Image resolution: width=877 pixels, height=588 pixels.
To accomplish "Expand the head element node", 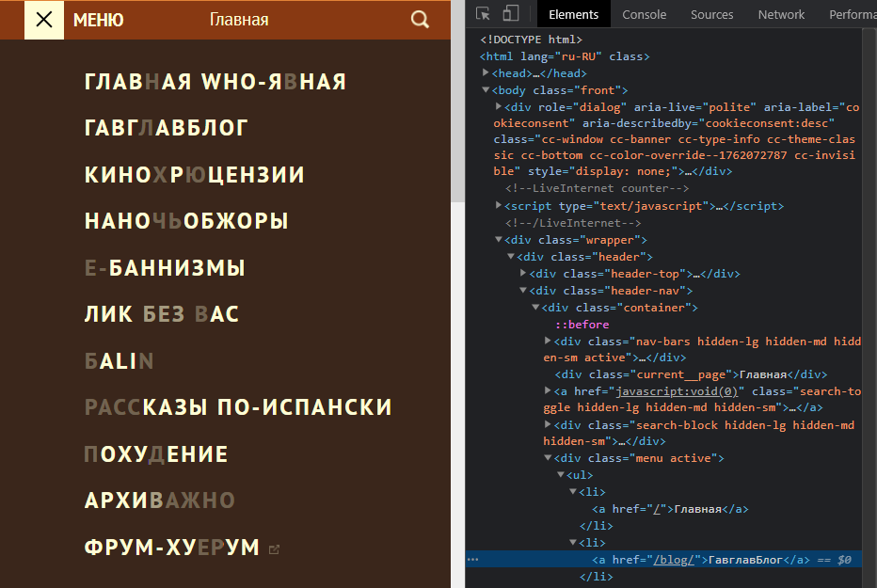I will click(486, 73).
